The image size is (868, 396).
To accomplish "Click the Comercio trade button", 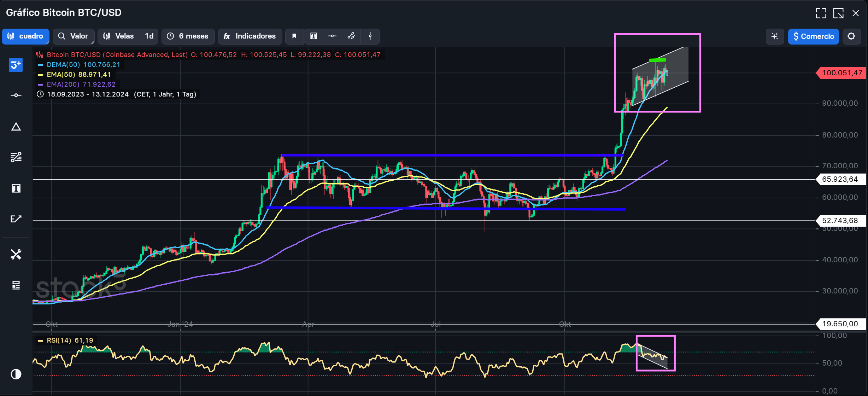I will (x=813, y=36).
